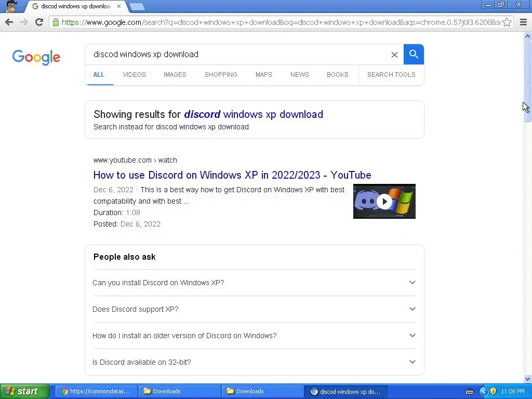Go back using the browser back arrow

pyautogui.click(x=9, y=22)
